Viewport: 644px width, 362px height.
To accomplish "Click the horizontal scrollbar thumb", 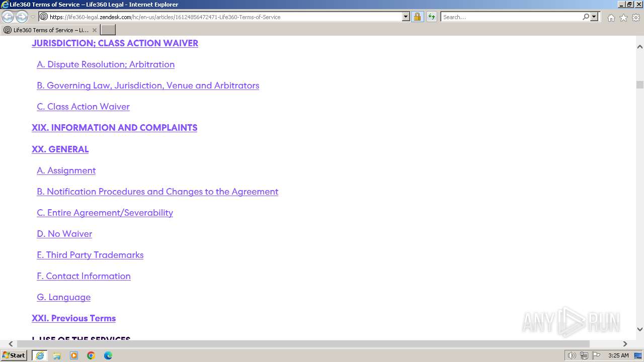I will pyautogui.click(x=303, y=344).
